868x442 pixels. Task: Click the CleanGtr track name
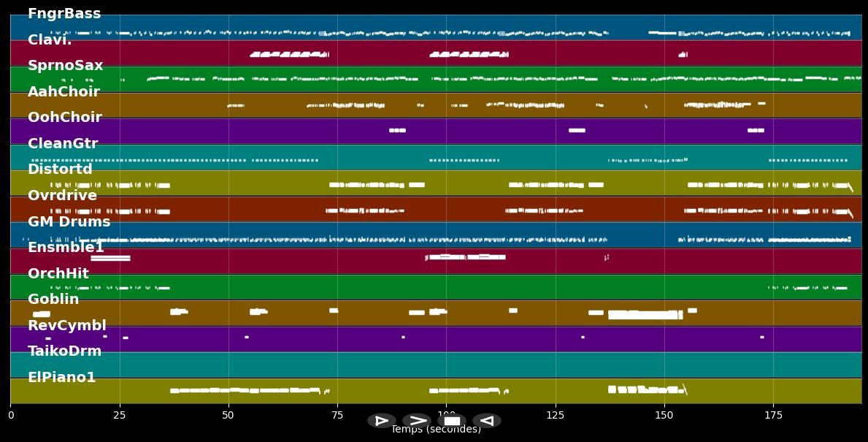63,144
